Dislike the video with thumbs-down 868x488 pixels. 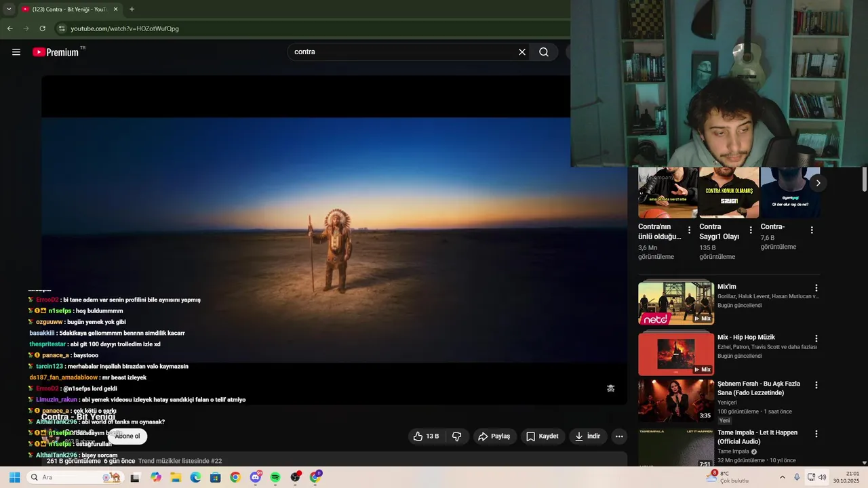pos(456,436)
